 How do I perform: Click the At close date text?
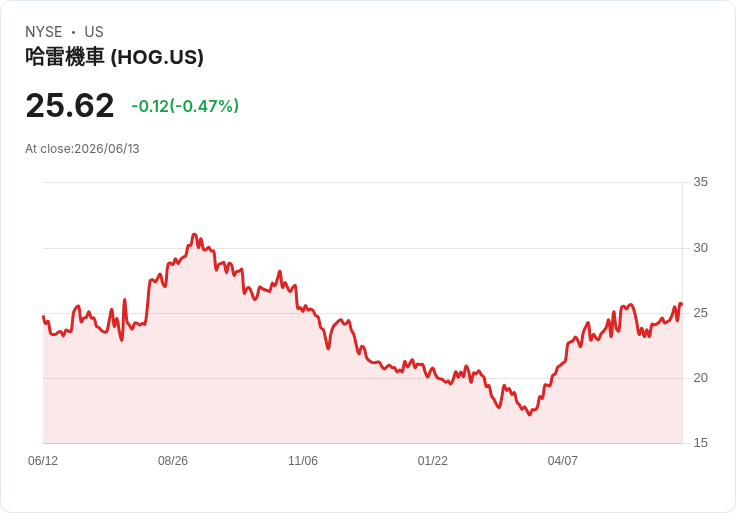[82, 149]
